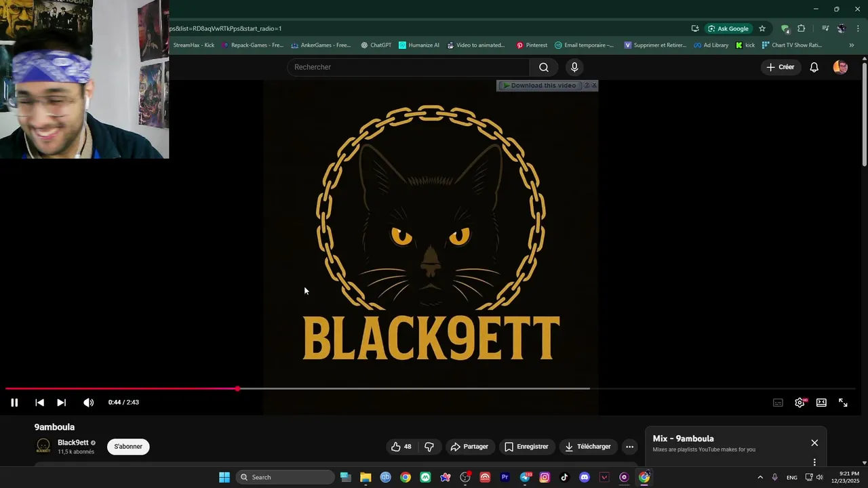Show hidden system tray icons chevron
Image resolution: width=868 pixels, height=488 pixels.
click(759, 477)
